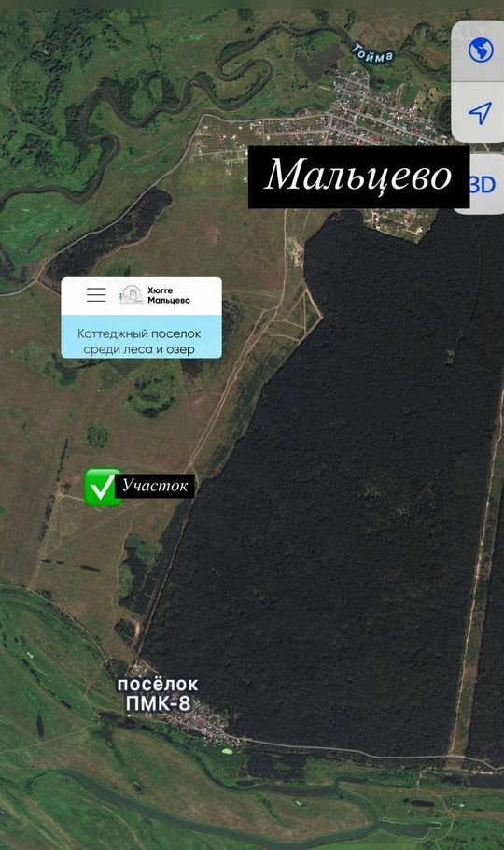Open the Коттеджный поселок banner text
Screen dimensions: 504x850
pos(139,342)
